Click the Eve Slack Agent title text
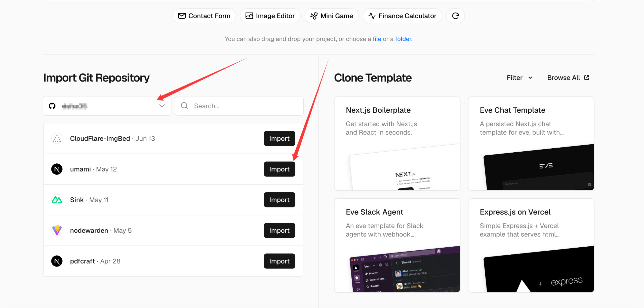The width and height of the screenshot is (644, 308). 374,212
